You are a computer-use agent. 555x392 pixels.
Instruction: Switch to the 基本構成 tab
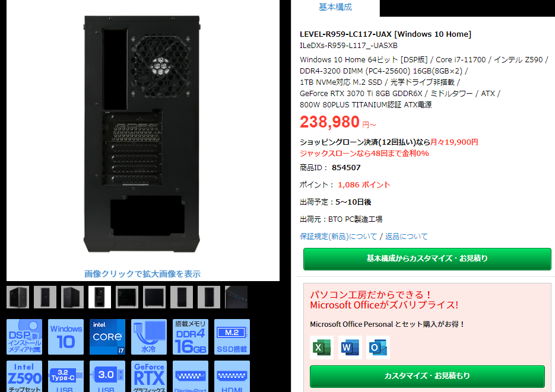pos(335,8)
